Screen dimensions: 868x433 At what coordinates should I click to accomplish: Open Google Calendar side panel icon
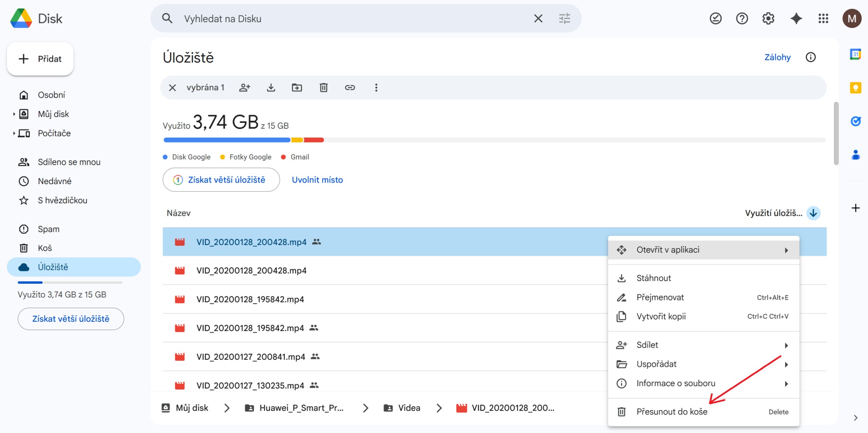[x=855, y=54]
